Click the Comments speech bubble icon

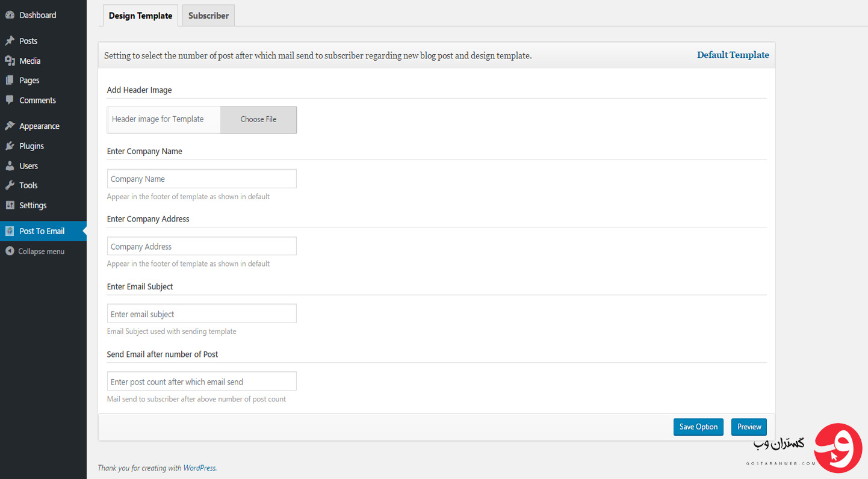click(x=10, y=100)
